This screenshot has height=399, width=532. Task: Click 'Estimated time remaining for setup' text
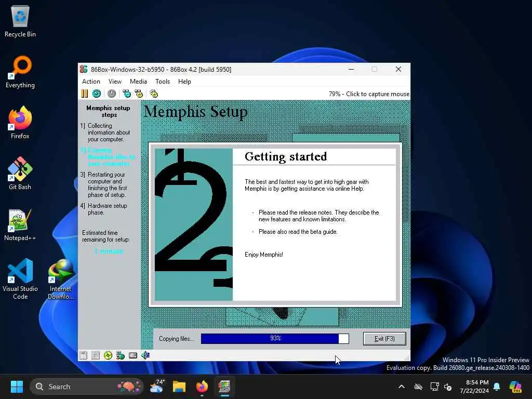click(x=106, y=236)
